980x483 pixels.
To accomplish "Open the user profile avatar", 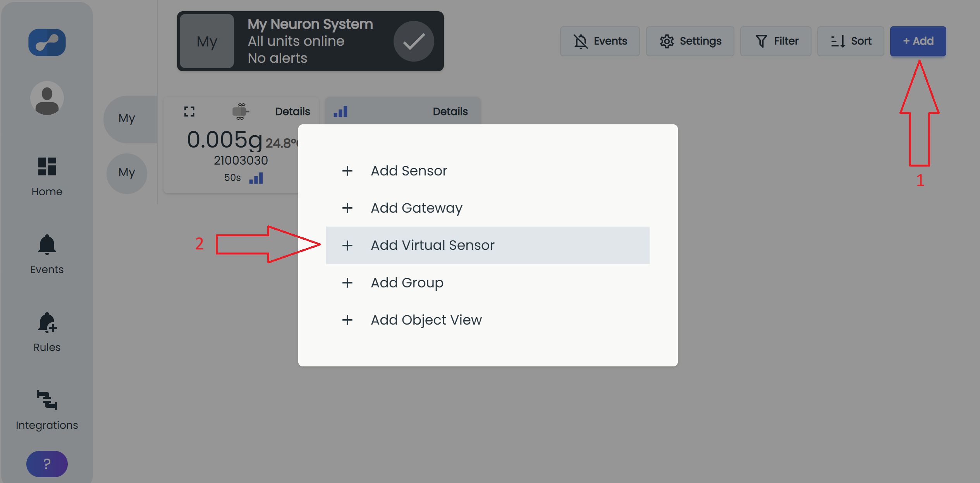I will [x=47, y=98].
